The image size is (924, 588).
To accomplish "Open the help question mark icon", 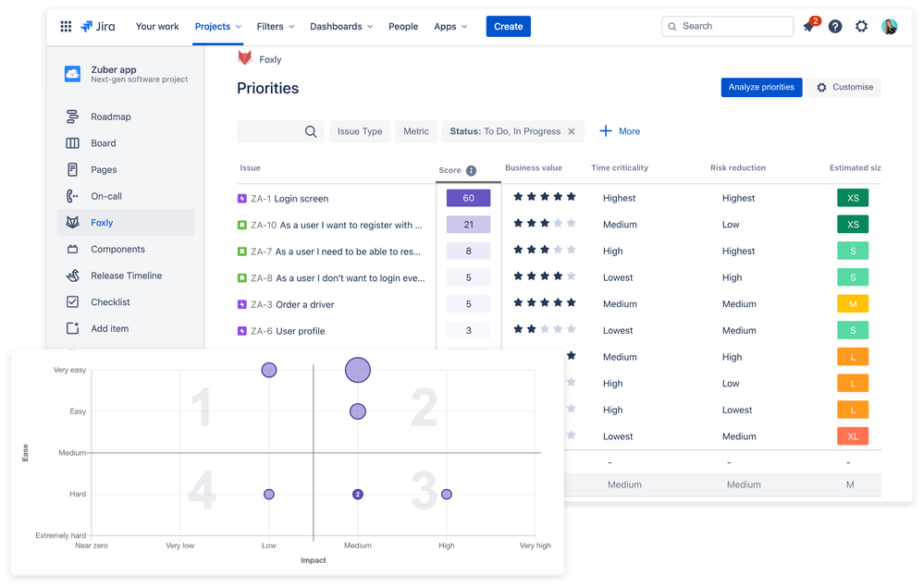I will point(835,27).
